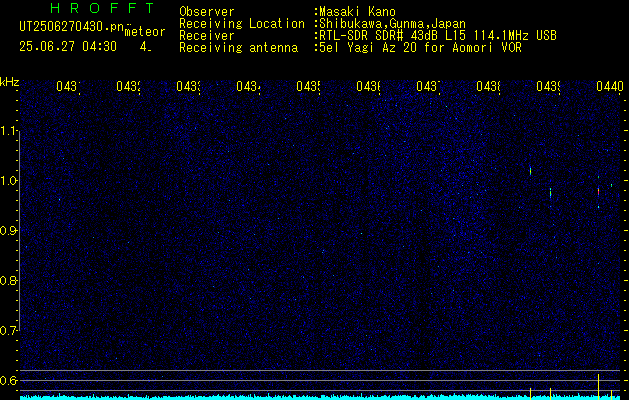Click the "Receiver" field label
Viewport: 629px width, 400px height.
tap(207, 36)
